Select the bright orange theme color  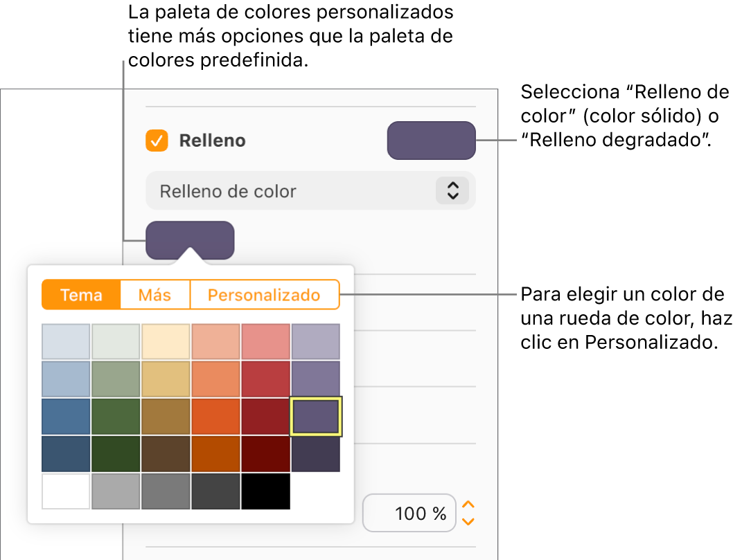[x=215, y=417]
